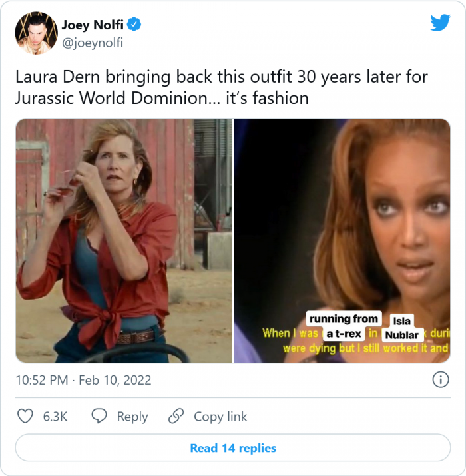The width and height of the screenshot is (466, 476).
Task: Click the blue verified badge
Action: [134, 25]
